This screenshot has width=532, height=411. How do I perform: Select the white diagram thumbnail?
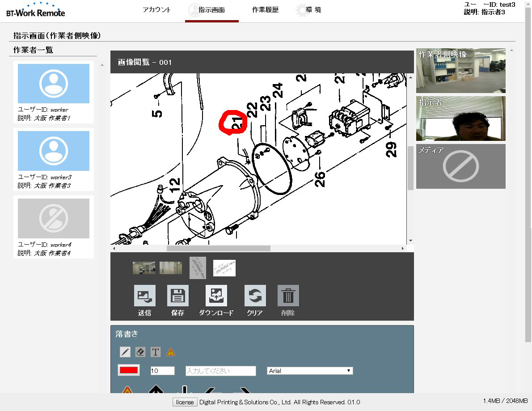pyautogui.click(x=224, y=268)
